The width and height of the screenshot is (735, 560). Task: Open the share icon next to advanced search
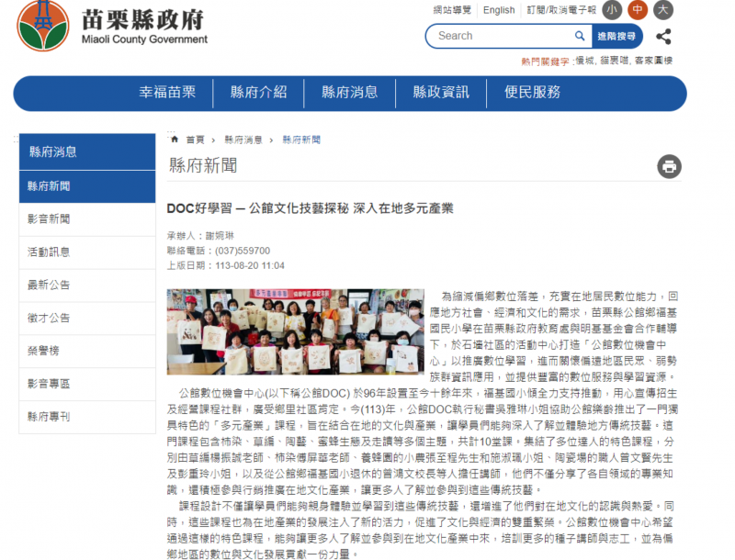pyautogui.click(x=663, y=35)
